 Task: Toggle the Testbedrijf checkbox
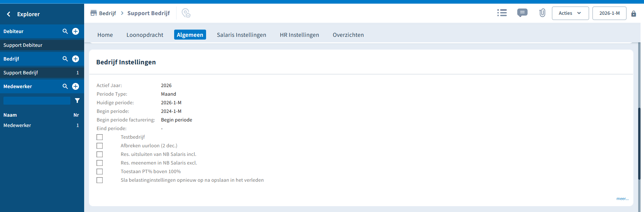tap(100, 137)
